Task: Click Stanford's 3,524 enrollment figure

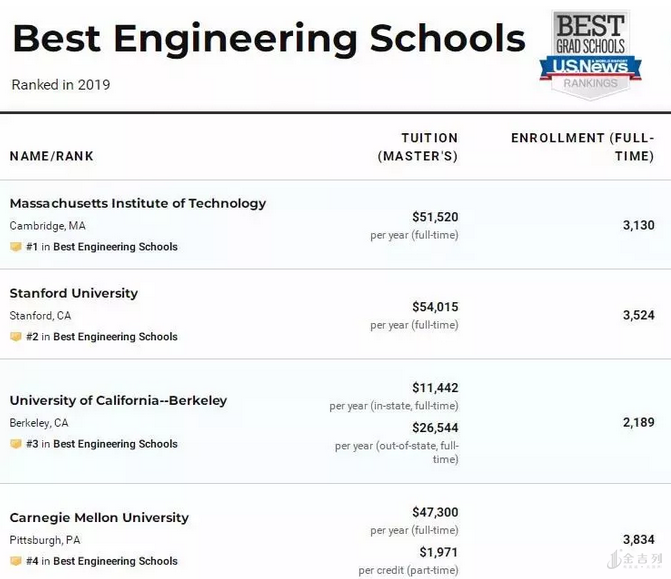Action: click(x=638, y=315)
